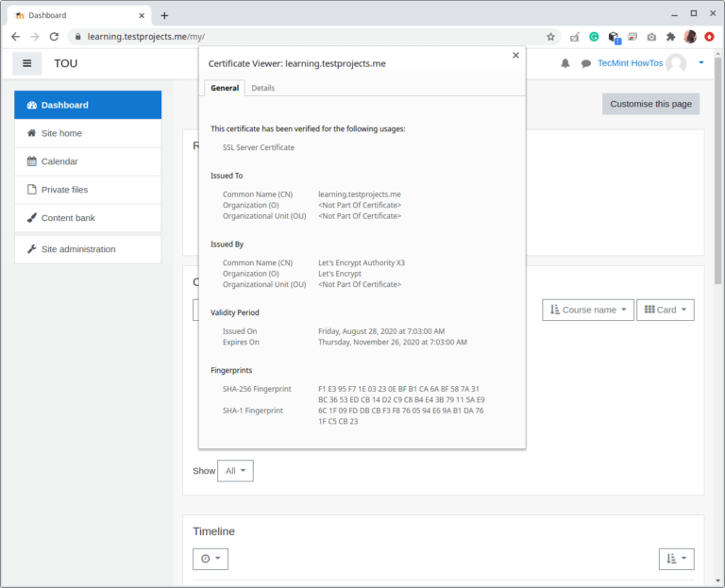
Task: Open the messages speech bubble
Action: pyautogui.click(x=586, y=63)
